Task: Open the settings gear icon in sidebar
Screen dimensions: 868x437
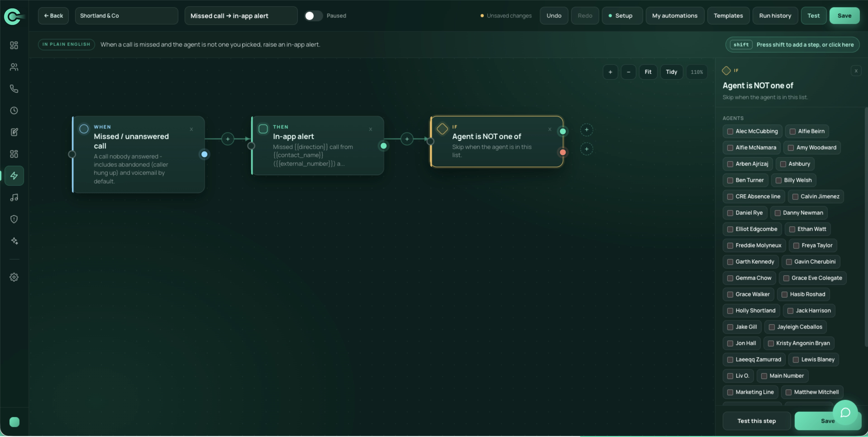Action: (x=14, y=277)
